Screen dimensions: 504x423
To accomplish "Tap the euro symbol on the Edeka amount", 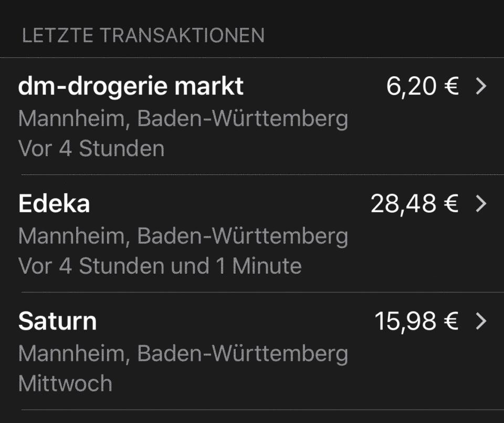I will coord(451,204).
